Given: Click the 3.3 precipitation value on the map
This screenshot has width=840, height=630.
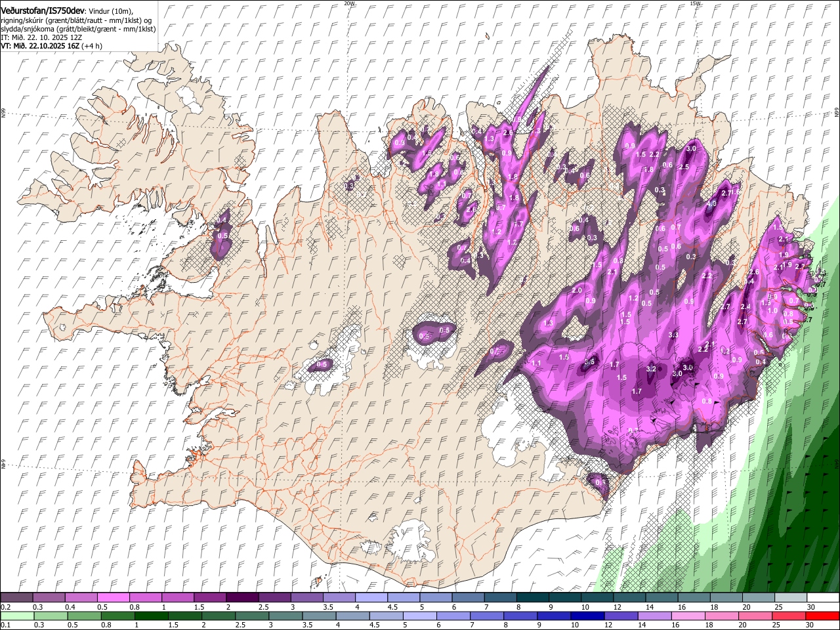Looking at the screenshot, I should 673,335.
